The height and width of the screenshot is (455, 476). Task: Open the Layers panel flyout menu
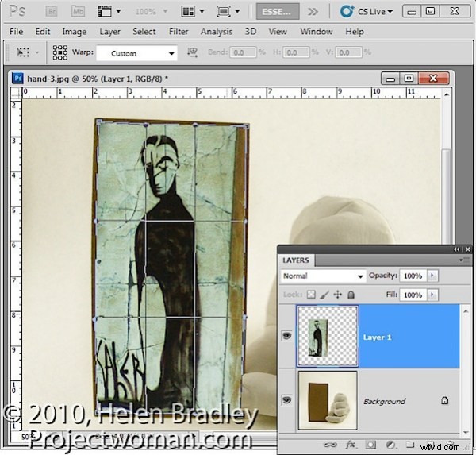(x=465, y=260)
